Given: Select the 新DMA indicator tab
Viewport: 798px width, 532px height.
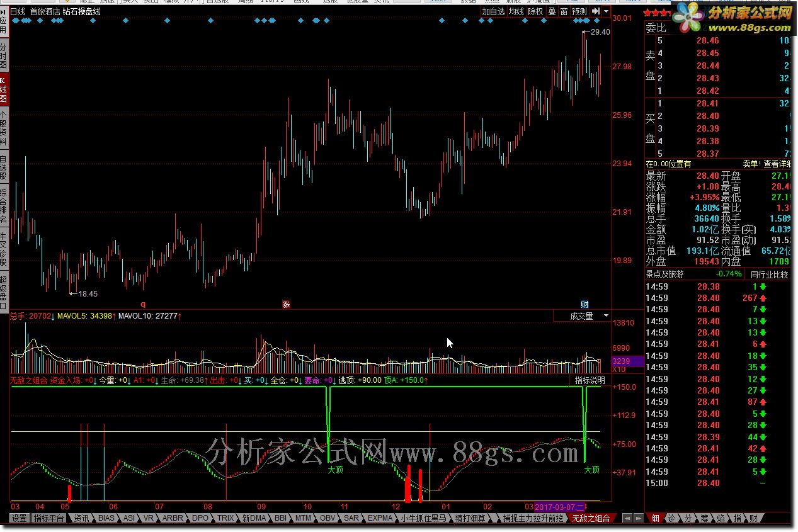Looking at the screenshot, I should point(254,518).
